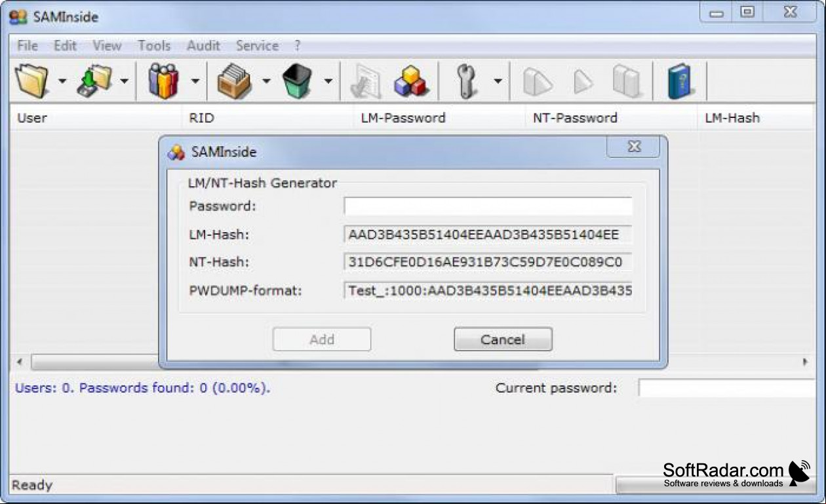Click the horizontal scrollbar right arrow

pyautogui.click(x=805, y=362)
